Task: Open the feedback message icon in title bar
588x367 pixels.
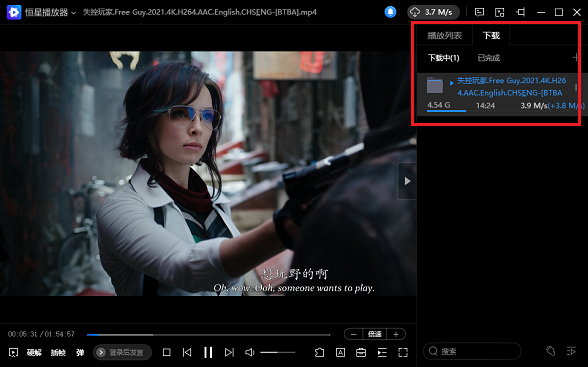Action: 479,12
